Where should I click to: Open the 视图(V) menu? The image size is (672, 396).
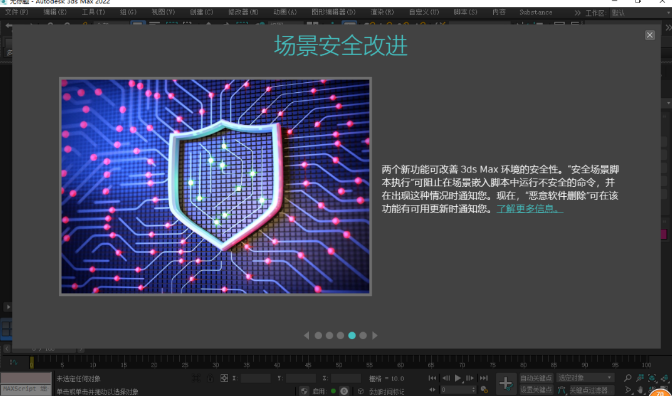[x=163, y=12]
